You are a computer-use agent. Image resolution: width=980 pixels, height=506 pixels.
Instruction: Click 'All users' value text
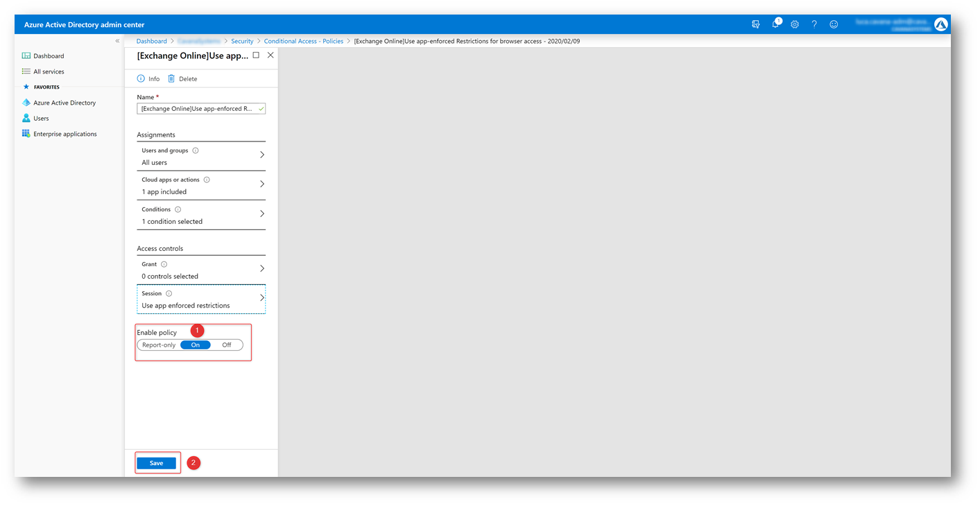(155, 163)
